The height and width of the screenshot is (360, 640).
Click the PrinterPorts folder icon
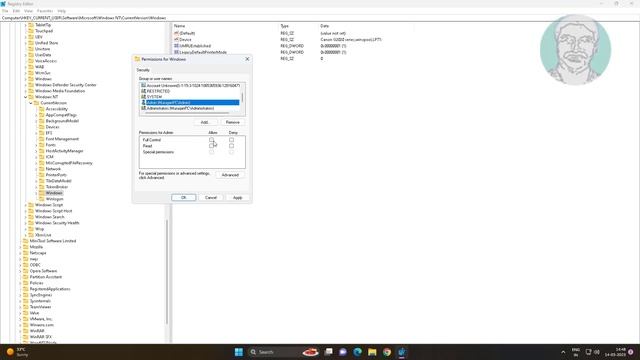click(x=42, y=175)
